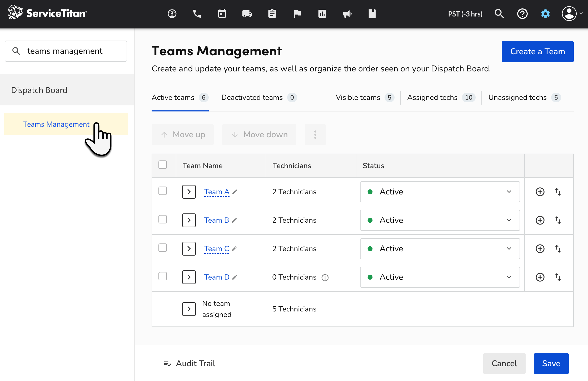Click the invoices clipboard icon
588x381 pixels.
(x=272, y=14)
